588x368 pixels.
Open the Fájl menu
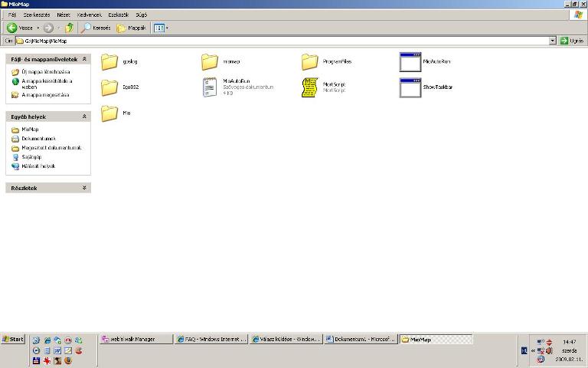click(x=12, y=15)
